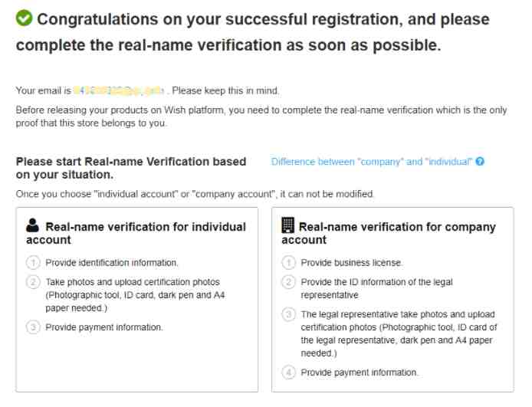The height and width of the screenshot is (407, 532).
Task: Click the individual account person icon
Action: pos(32,225)
